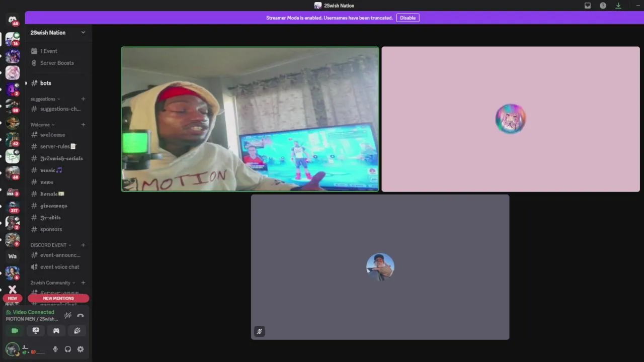Disable Streamer Mode button
Viewport: 644px width, 362px height.
(408, 18)
